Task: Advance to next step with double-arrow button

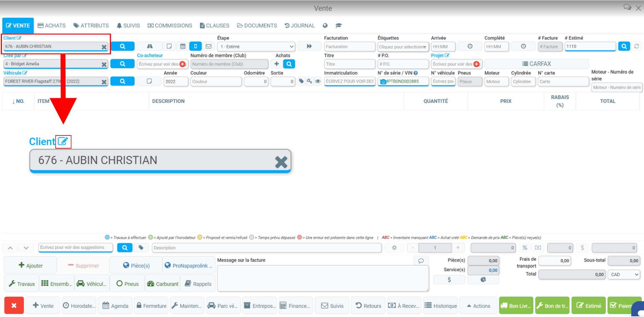Action: (x=309, y=46)
